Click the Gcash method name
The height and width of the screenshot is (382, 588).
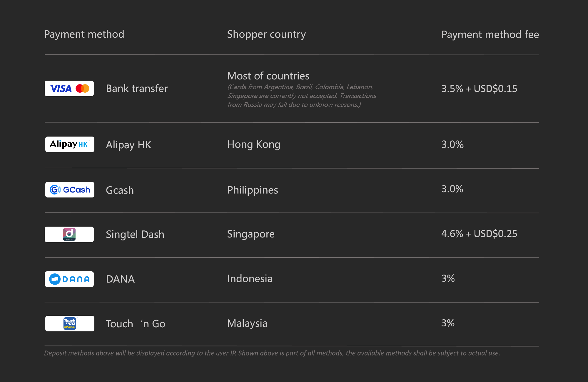click(120, 190)
